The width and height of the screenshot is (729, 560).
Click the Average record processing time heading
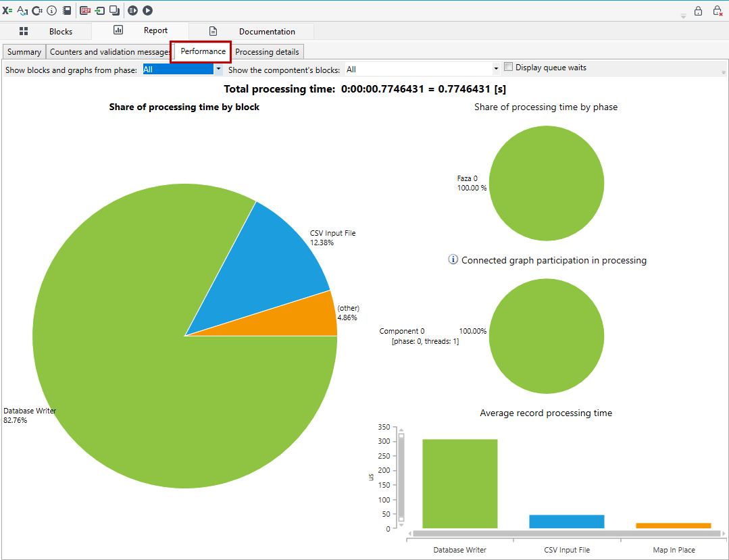[546, 413]
